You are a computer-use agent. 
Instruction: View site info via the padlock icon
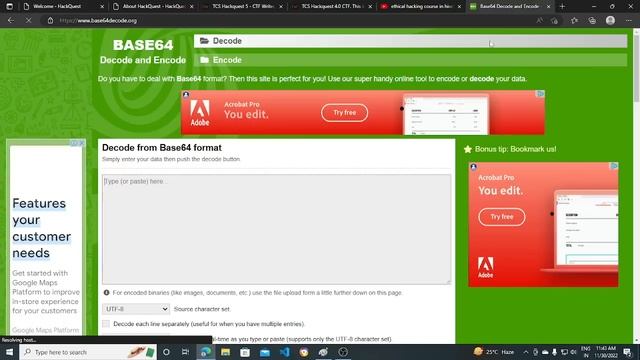50,20
